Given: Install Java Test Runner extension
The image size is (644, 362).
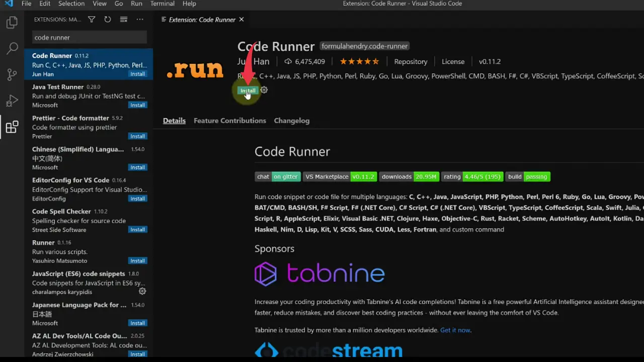Looking at the screenshot, I should pos(137,105).
